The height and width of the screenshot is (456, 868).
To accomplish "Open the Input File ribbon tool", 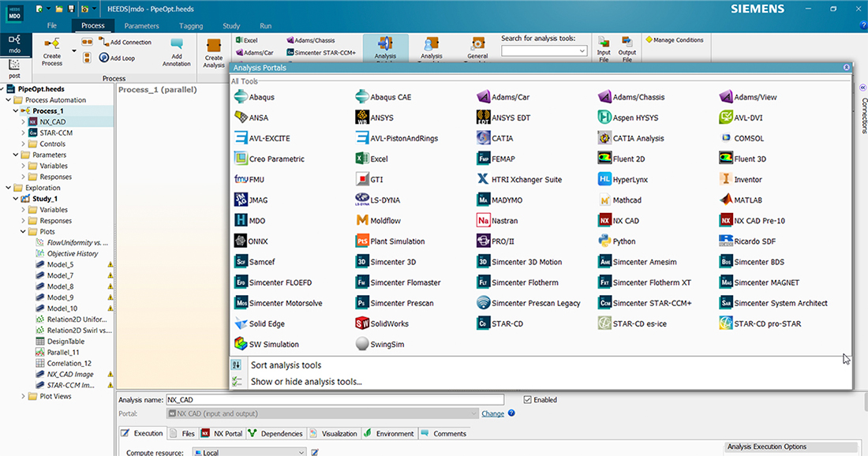I will (x=604, y=49).
